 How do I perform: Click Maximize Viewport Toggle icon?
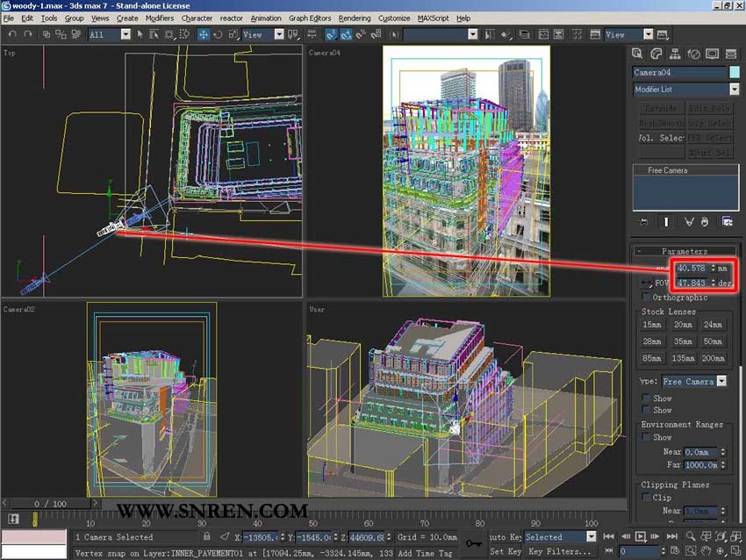pos(736,551)
